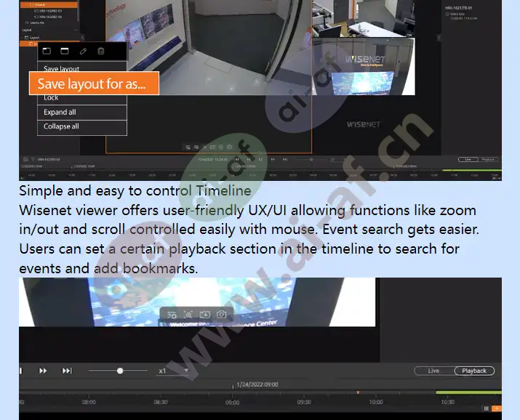Click skip-to-end in upper playback bar
This screenshot has width=520, height=420.
[285, 159]
